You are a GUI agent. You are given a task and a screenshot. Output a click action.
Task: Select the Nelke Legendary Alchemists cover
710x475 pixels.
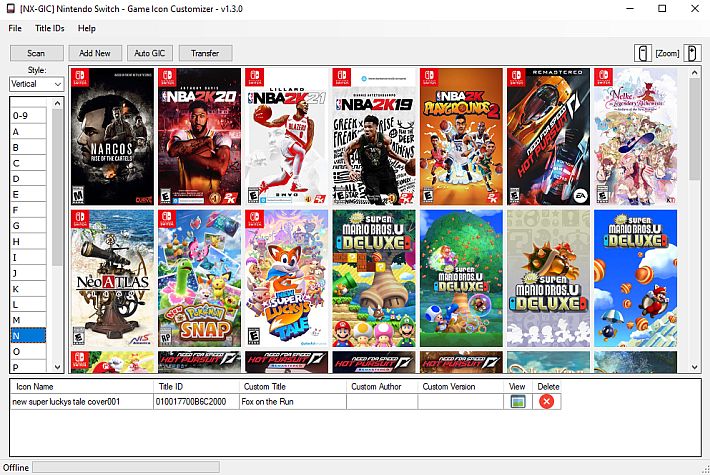pyautogui.click(x=636, y=137)
